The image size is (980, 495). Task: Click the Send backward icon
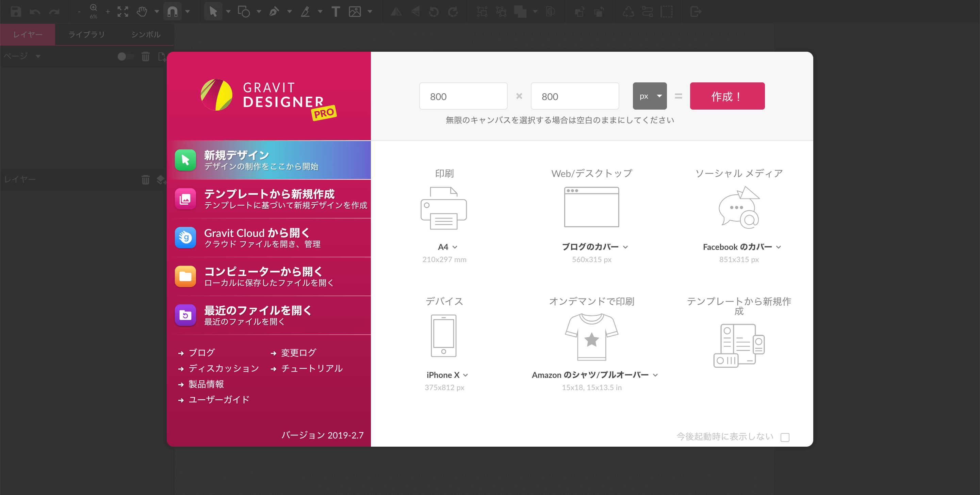(x=599, y=12)
